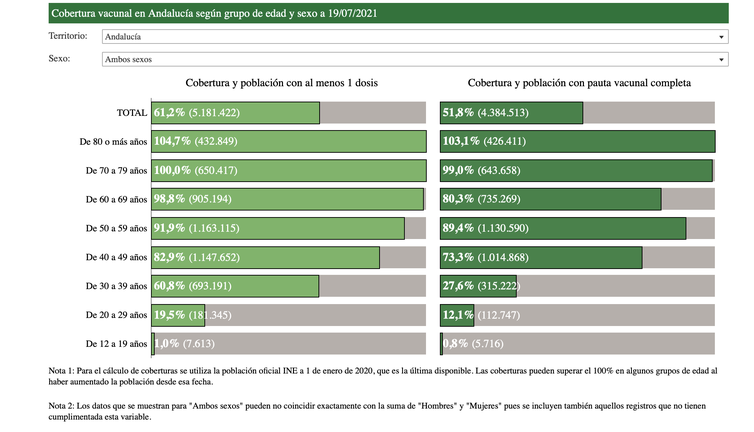754x432 pixels.
Task: Select the 100,0% bar for ages 70-79
Action: 288,171
